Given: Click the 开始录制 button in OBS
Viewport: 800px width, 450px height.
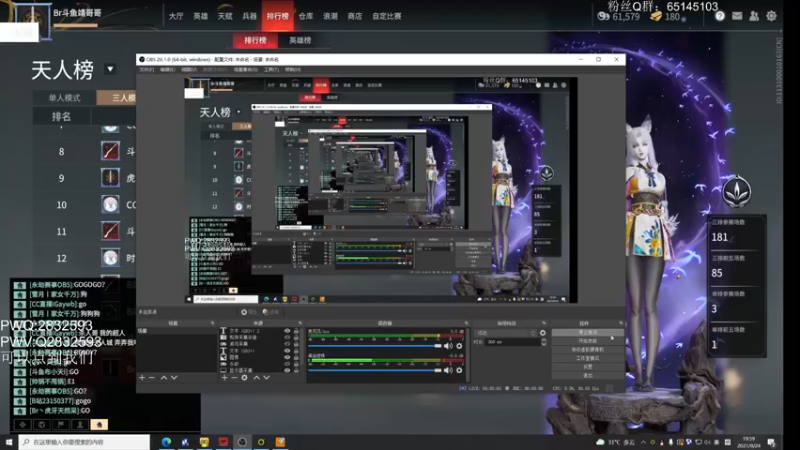Looking at the screenshot, I should [x=587, y=341].
